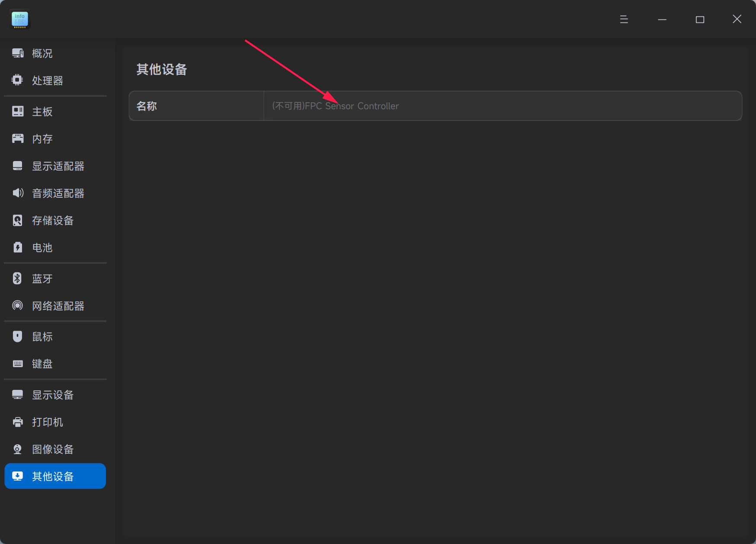
Task: Open the hamburger menu at top right
Action: tap(623, 19)
